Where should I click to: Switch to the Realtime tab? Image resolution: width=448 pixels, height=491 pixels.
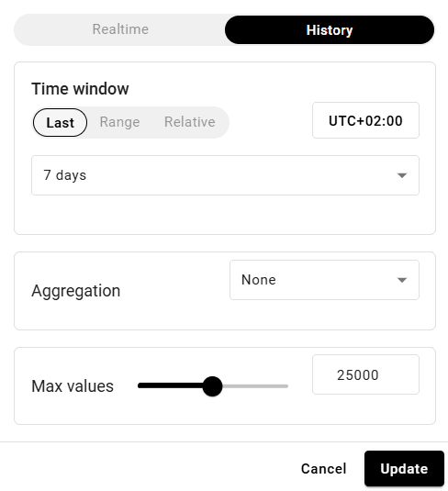click(x=120, y=29)
